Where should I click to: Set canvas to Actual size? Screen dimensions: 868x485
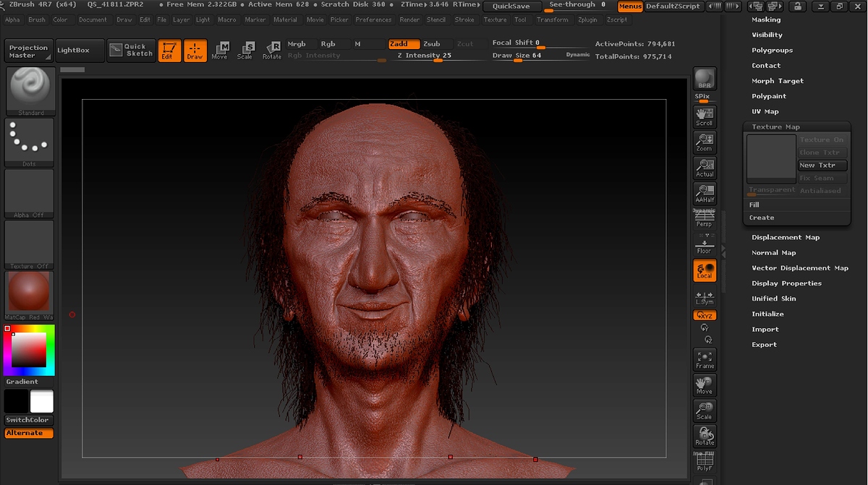tap(705, 168)
